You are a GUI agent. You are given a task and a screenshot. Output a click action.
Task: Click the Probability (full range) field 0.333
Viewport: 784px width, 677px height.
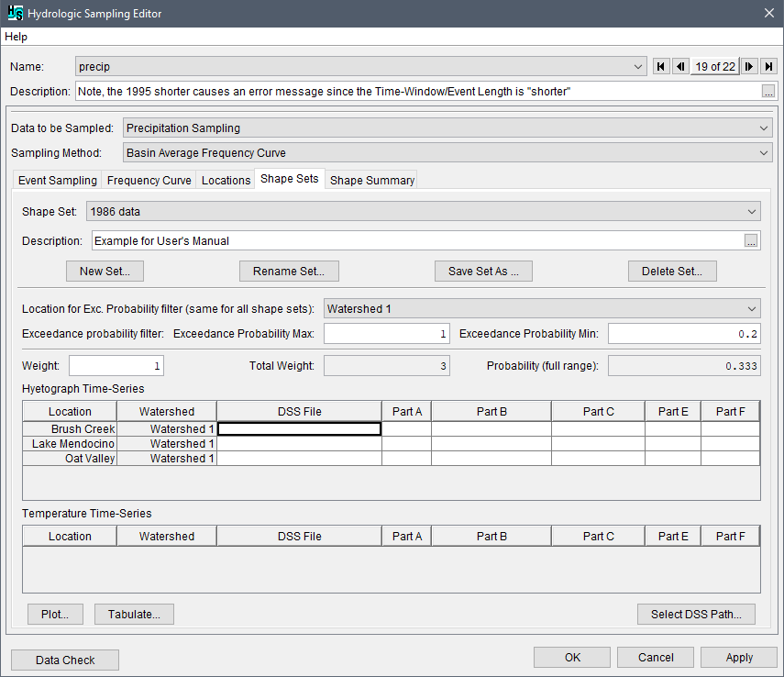coord(684,366)
